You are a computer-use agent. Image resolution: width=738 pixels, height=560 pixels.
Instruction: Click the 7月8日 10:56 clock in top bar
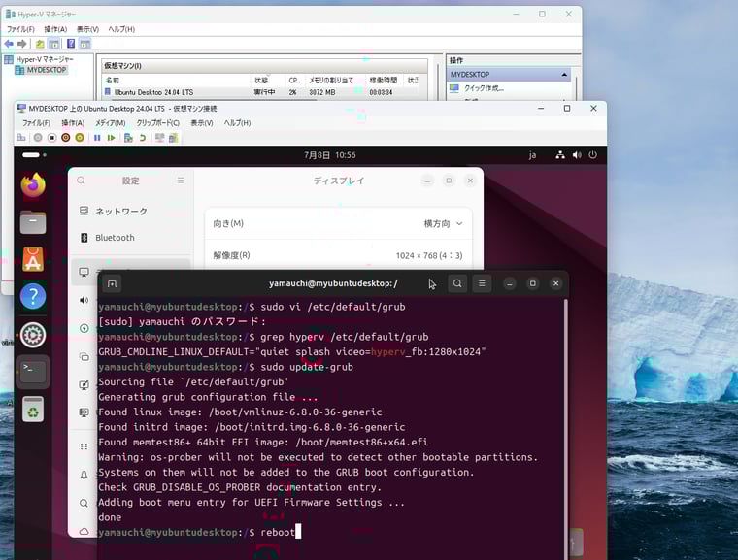(x=330, y=155)
